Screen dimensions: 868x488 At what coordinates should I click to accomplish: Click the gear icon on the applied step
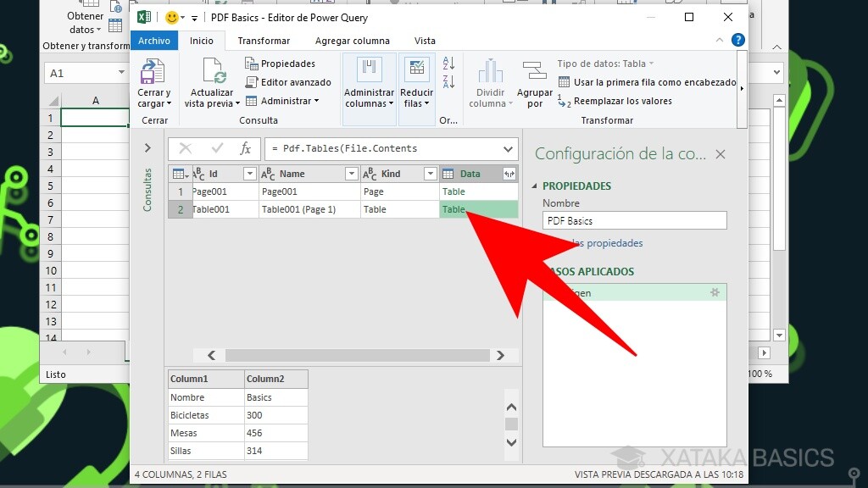(715, 292)
